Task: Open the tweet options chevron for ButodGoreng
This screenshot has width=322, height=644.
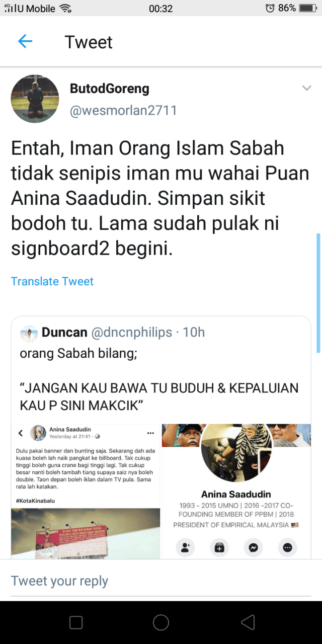Action: [x=306, y=89]
